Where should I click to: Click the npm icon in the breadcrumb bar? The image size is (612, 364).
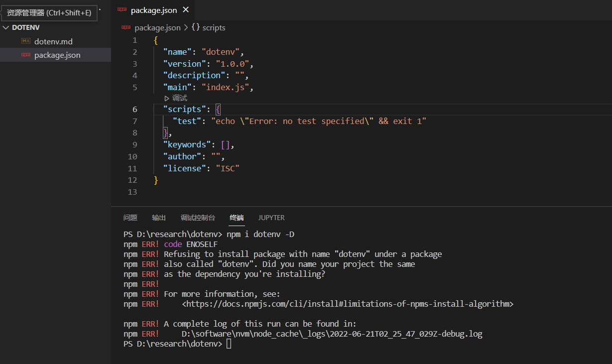click(127, 28)
